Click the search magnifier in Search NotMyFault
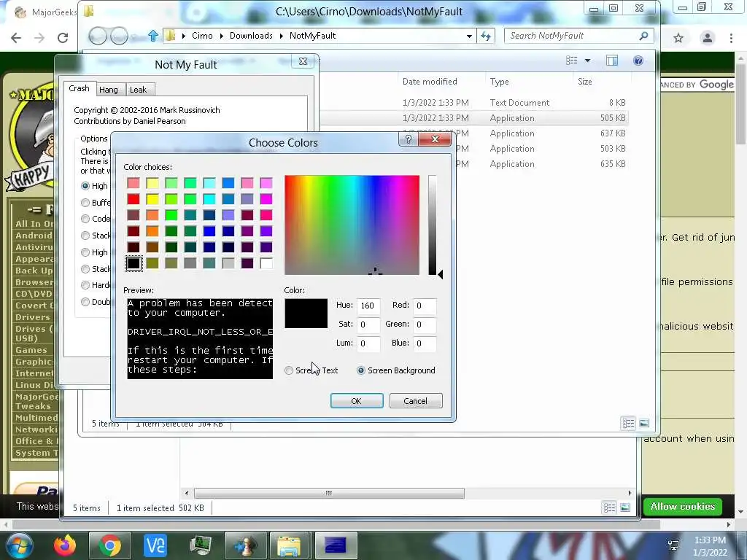Image resolution: width=747 pixels, height=560 pixels. pos(643,35)
